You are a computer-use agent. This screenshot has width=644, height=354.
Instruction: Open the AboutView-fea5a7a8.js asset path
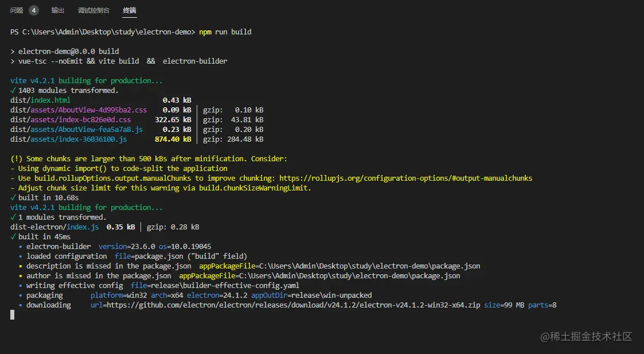click(x=76, y=130)
